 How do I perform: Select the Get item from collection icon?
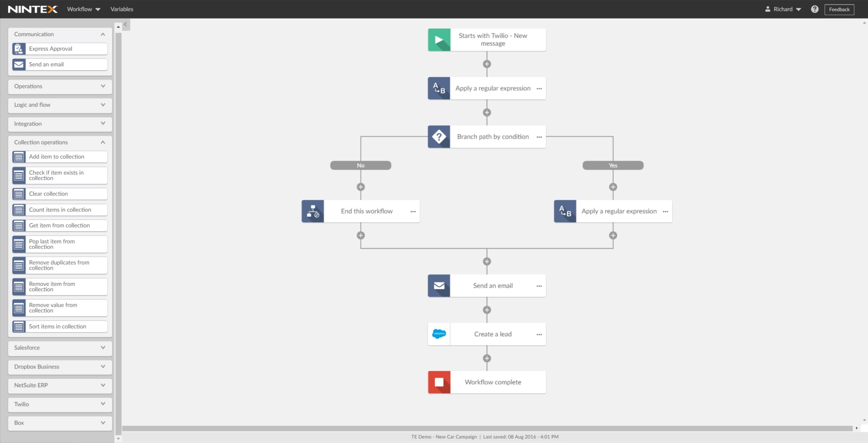(x=19, y=226)
